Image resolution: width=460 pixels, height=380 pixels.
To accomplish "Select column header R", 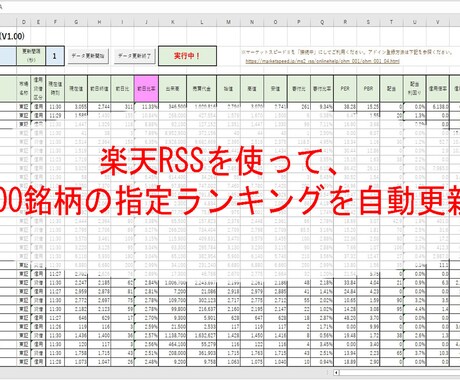I will tap(345, 22).
